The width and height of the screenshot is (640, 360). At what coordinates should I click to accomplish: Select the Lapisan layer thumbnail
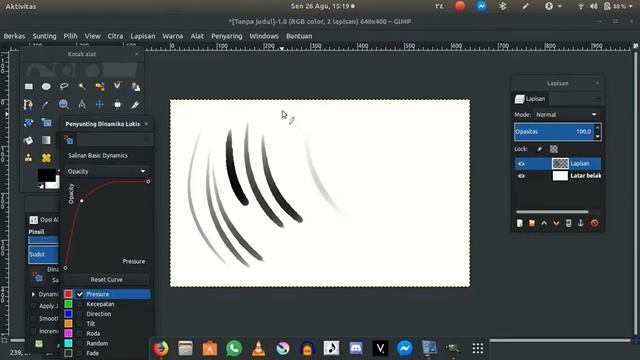(x=560, y=164)
